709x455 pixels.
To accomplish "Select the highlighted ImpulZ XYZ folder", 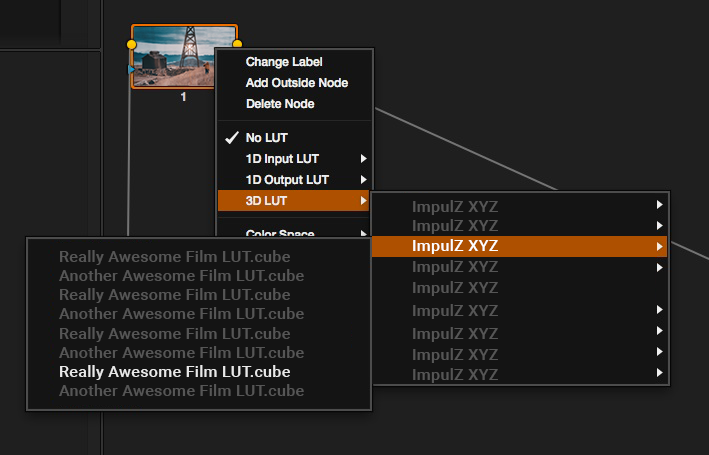I will pos(454,246).
